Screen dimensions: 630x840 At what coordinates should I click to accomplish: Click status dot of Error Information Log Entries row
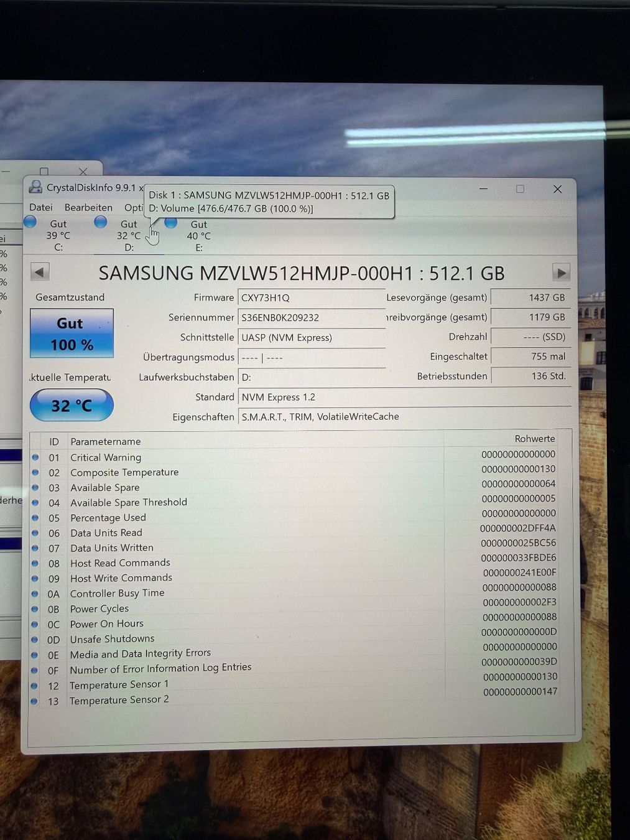pyautogui.click(x=35, y=670)
